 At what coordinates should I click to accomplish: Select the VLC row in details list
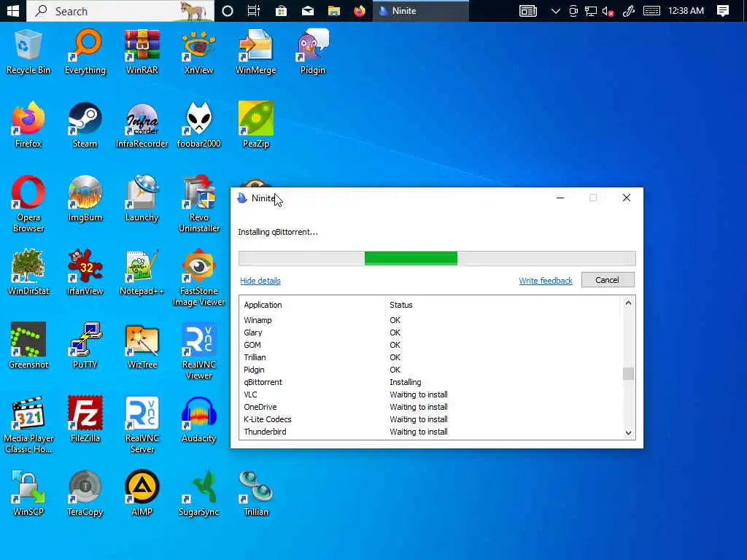430,394
